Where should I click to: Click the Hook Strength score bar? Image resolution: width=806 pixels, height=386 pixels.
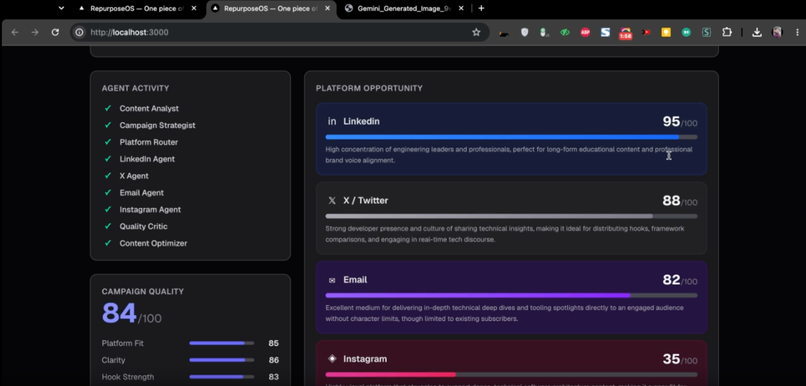pyautogui.click(x=222, y=377)
